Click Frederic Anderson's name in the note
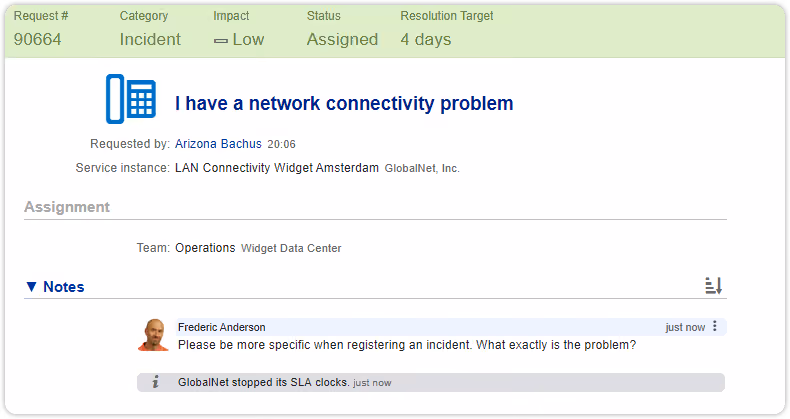 tap(222, 327)
